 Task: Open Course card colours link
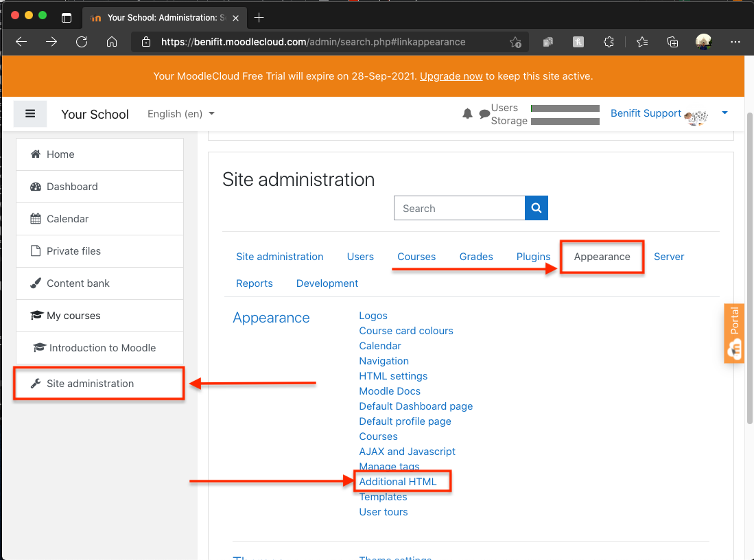pos(406,331)
